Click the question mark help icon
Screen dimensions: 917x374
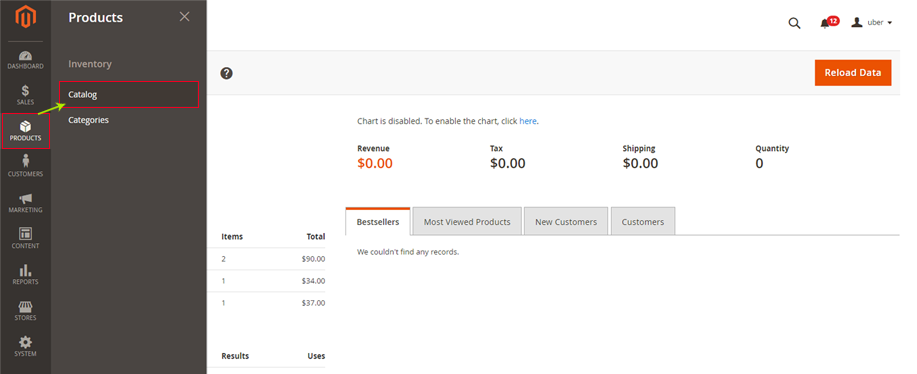(227, 74)
